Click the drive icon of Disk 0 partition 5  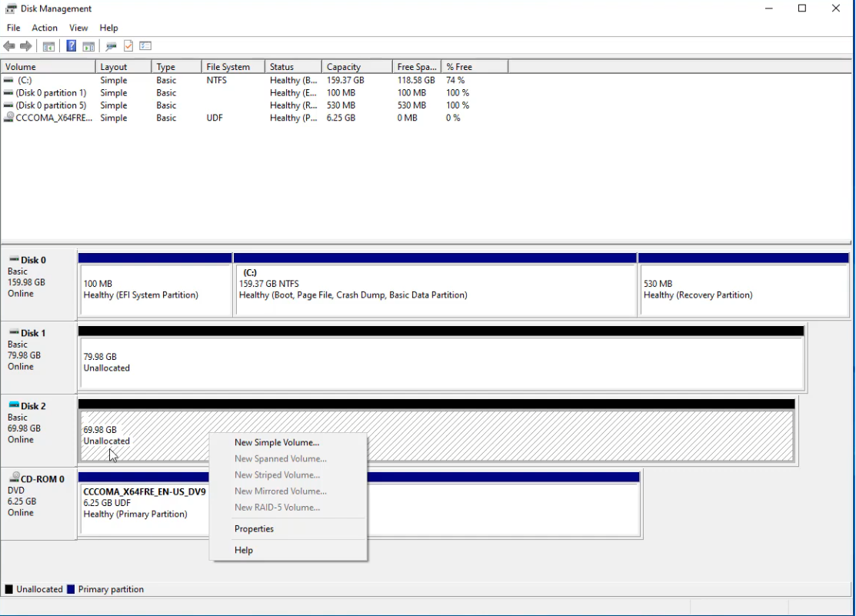8,105
